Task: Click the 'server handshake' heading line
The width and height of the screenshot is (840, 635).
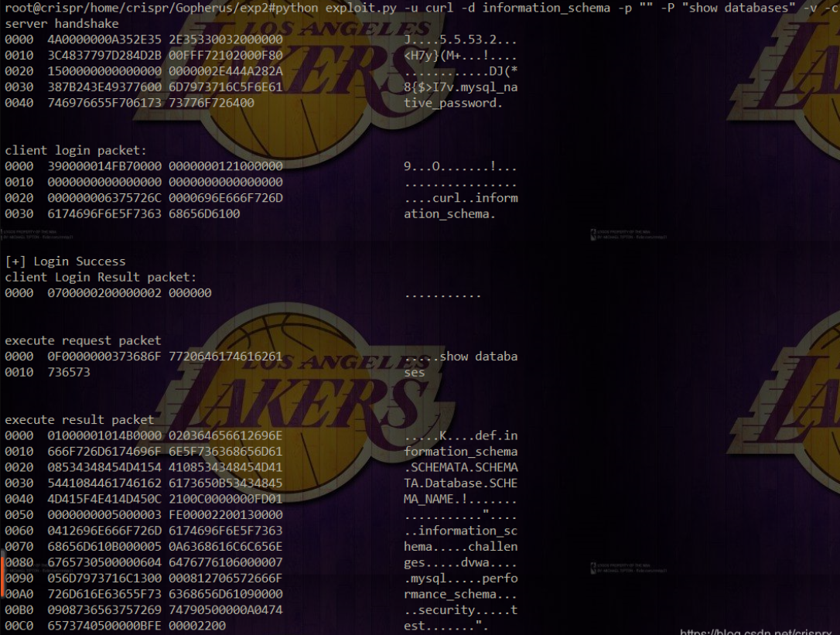Action: (x=62, y=23)
